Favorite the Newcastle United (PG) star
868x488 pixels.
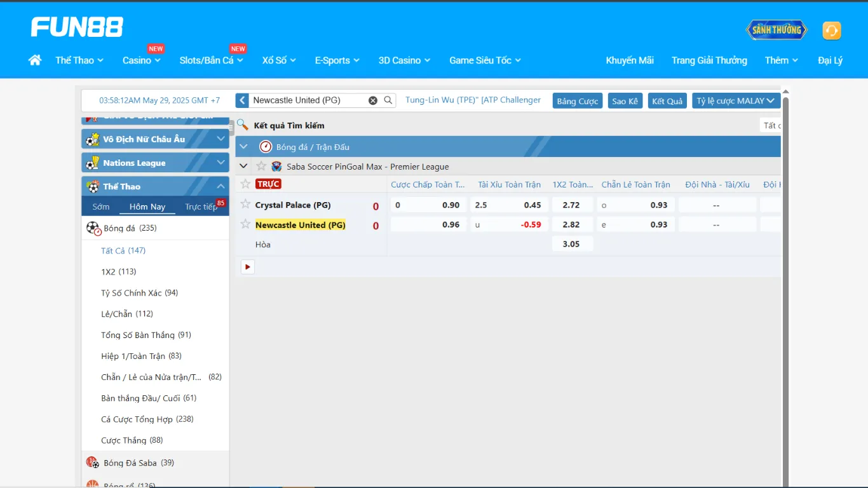[x=245, y=224]
